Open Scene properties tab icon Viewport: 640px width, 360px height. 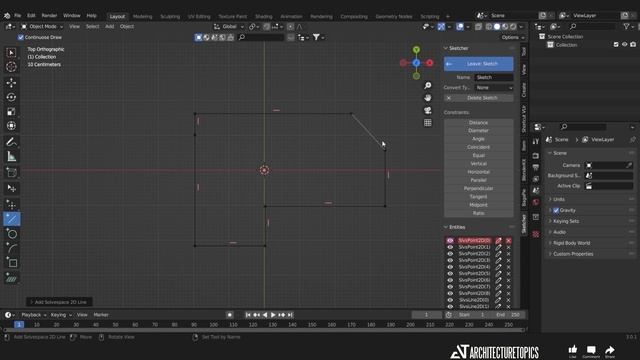(x=536, y=191)
